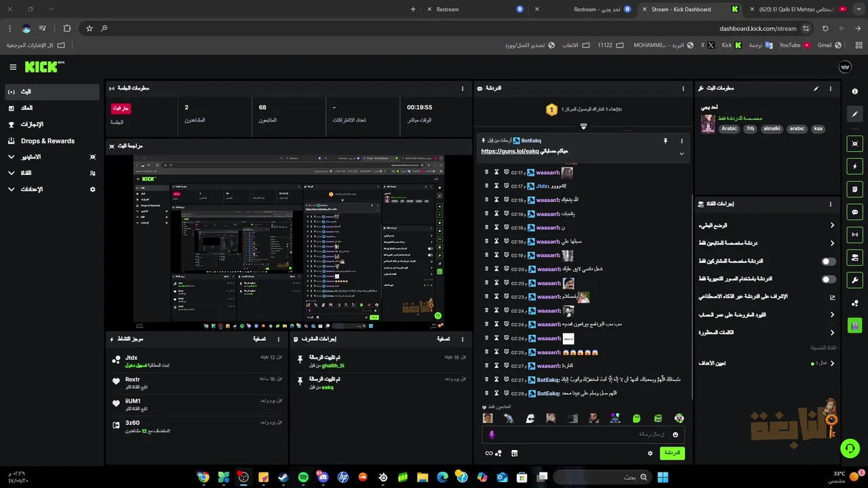Open the Achievements page in the sidebar
868x488 pixels.
click(x=52, y=125)
